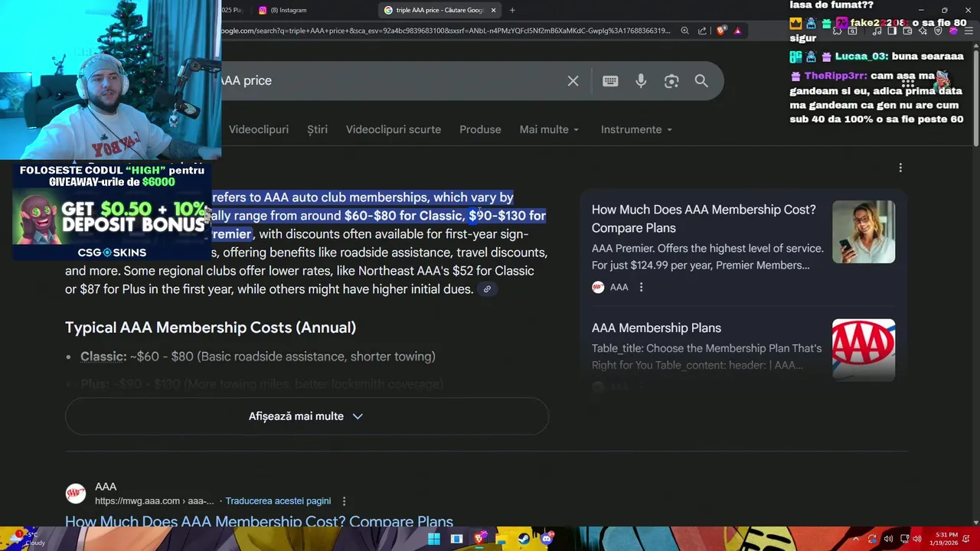Search by image with the camera lens icon

pos(671,80)
